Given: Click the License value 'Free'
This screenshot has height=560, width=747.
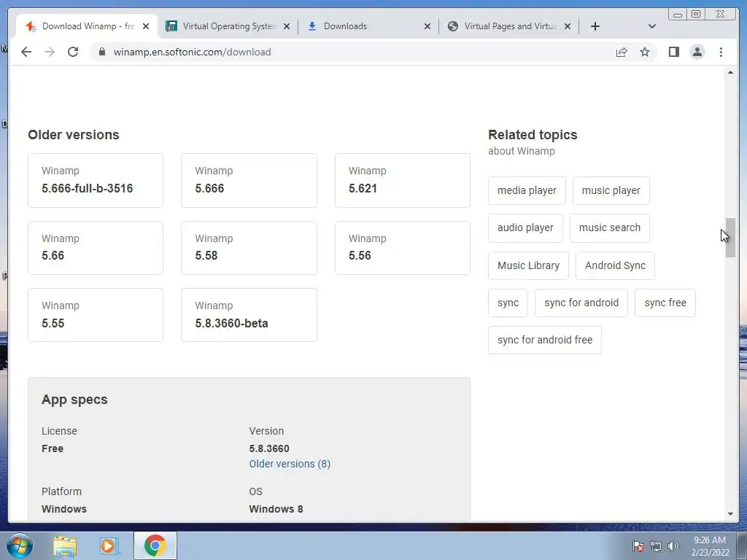Looking at the screenshot, I should [x=53, y=448].
